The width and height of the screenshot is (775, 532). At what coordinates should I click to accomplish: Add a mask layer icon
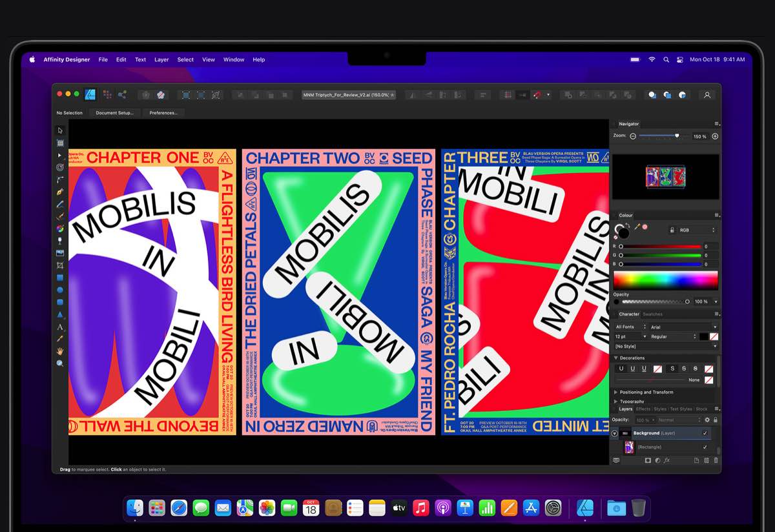coord(648,460)
